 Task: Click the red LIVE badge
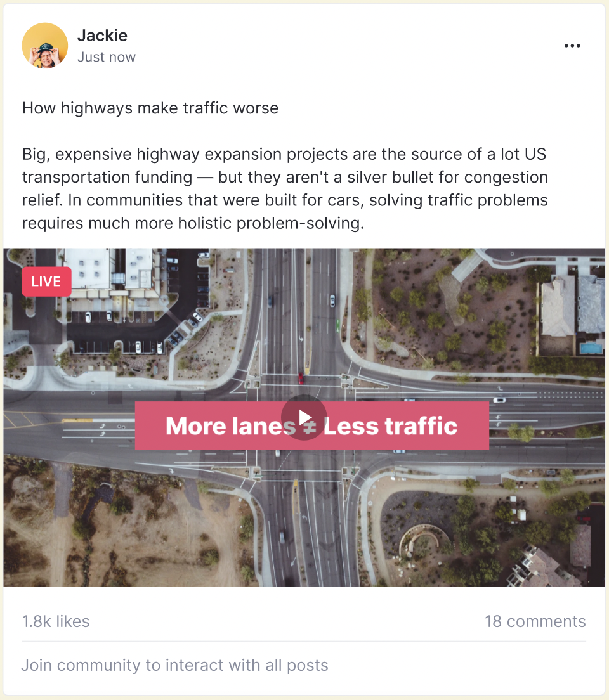click(46, 282)
